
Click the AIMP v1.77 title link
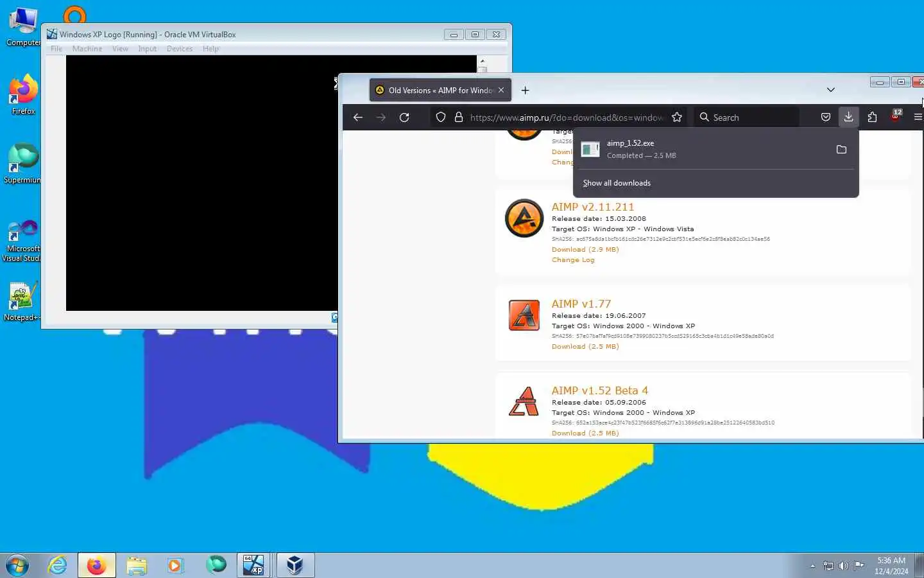(581, 304)
